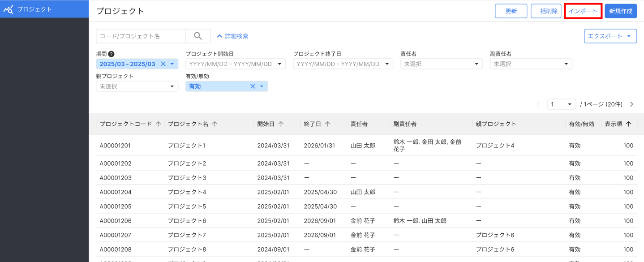Open the 親プロジェクト dropdown

(137, 86)
